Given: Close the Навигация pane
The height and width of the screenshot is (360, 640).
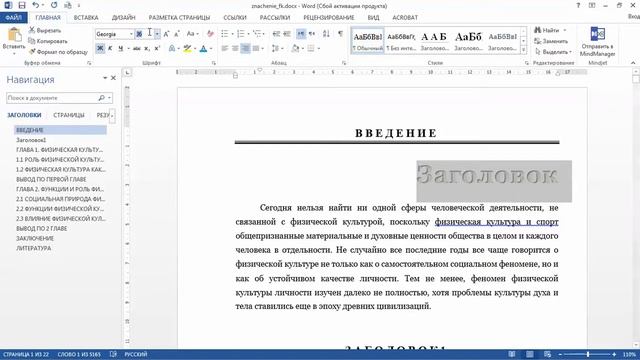Looking at the screenshot, I should tap(113, 78).
